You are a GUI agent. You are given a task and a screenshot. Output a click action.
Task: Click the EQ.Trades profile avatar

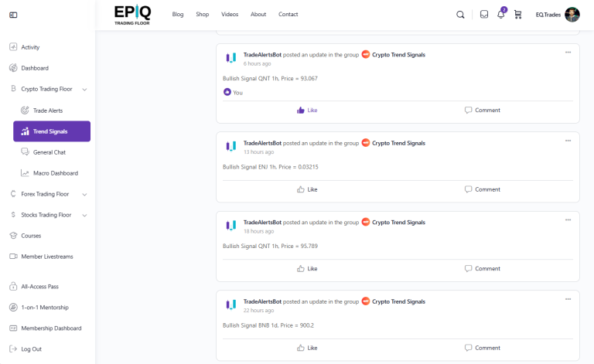point(572,15)
